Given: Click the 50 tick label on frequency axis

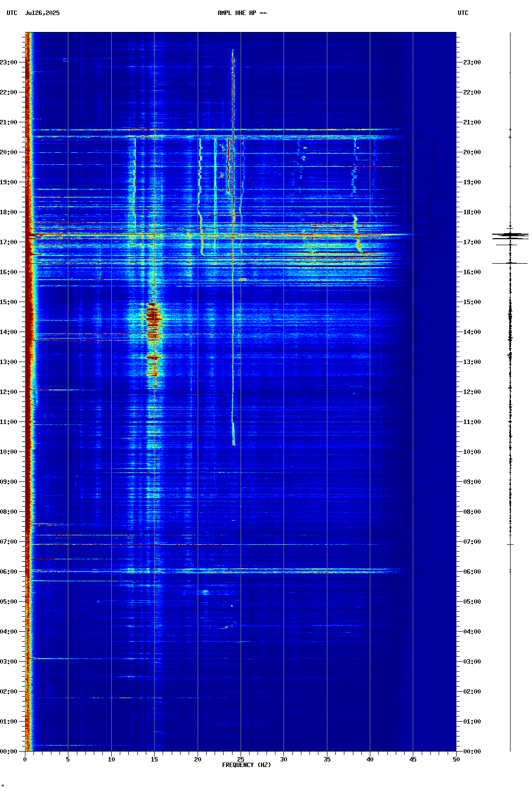Looking at the screenshot, I should [x=456, y=760].
